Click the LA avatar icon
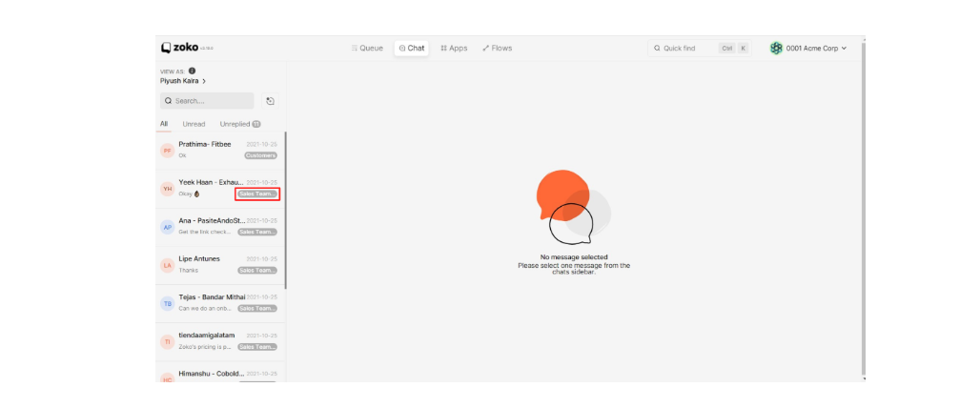The image size is (980, 408). click(167, 266)
